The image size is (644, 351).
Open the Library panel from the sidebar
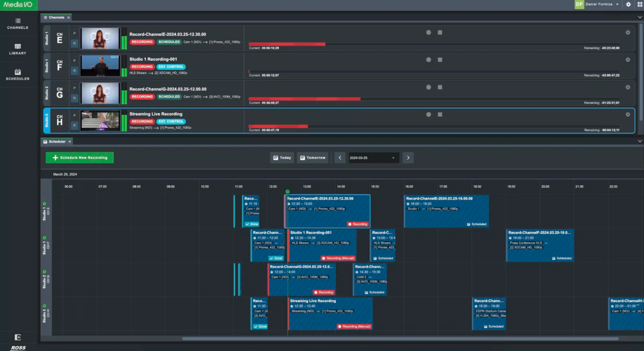(x=18, y=49)
